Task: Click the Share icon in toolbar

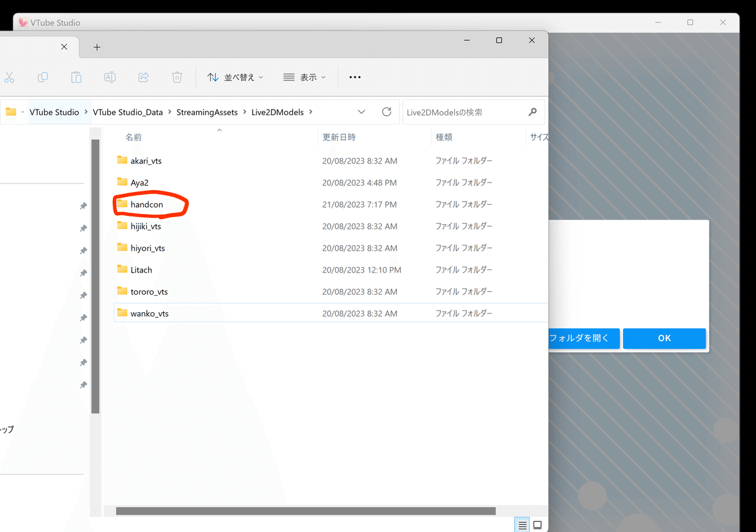Action: point(144,77)
